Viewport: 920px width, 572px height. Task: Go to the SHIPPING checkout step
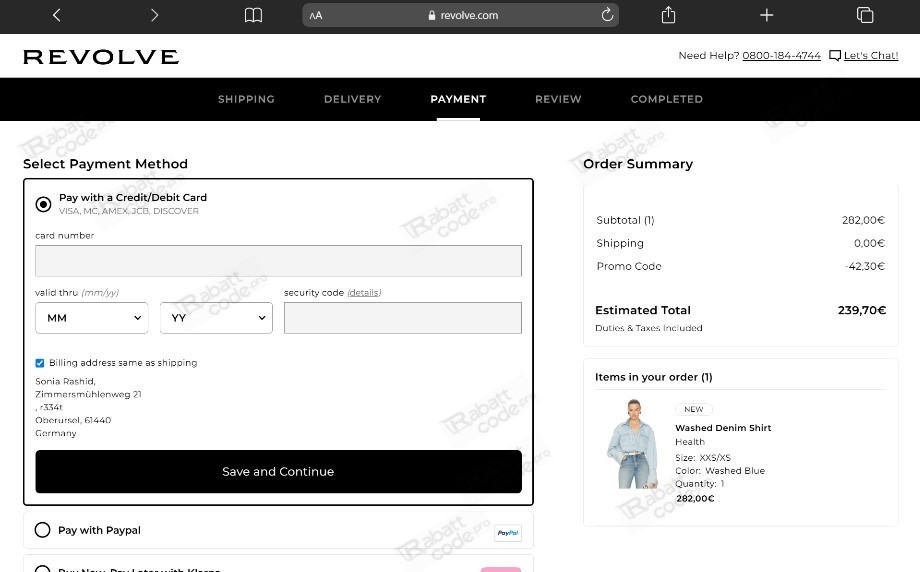[x=246, y=99]
